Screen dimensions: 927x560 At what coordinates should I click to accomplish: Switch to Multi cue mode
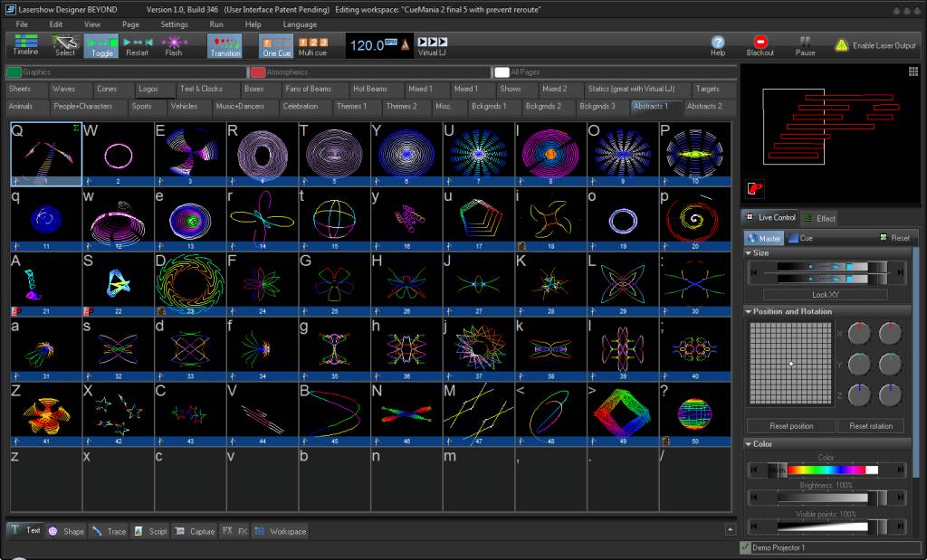pos(312,45)
